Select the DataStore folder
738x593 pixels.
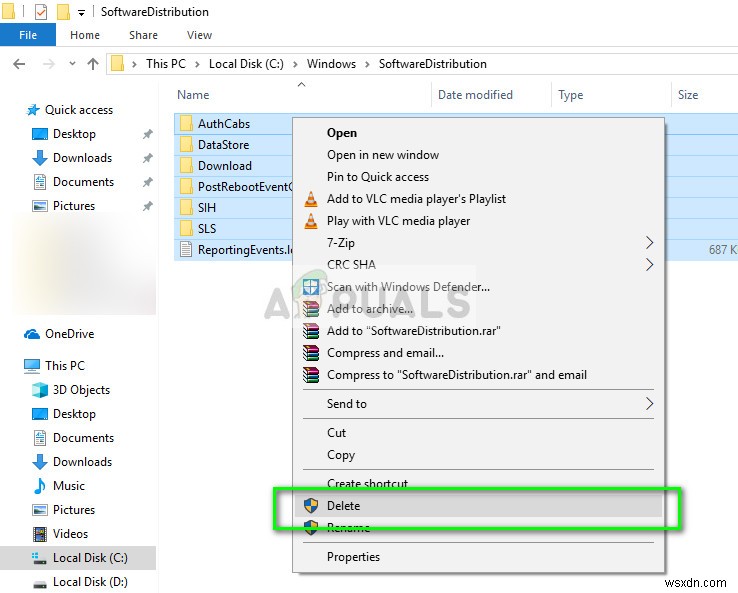223,145
